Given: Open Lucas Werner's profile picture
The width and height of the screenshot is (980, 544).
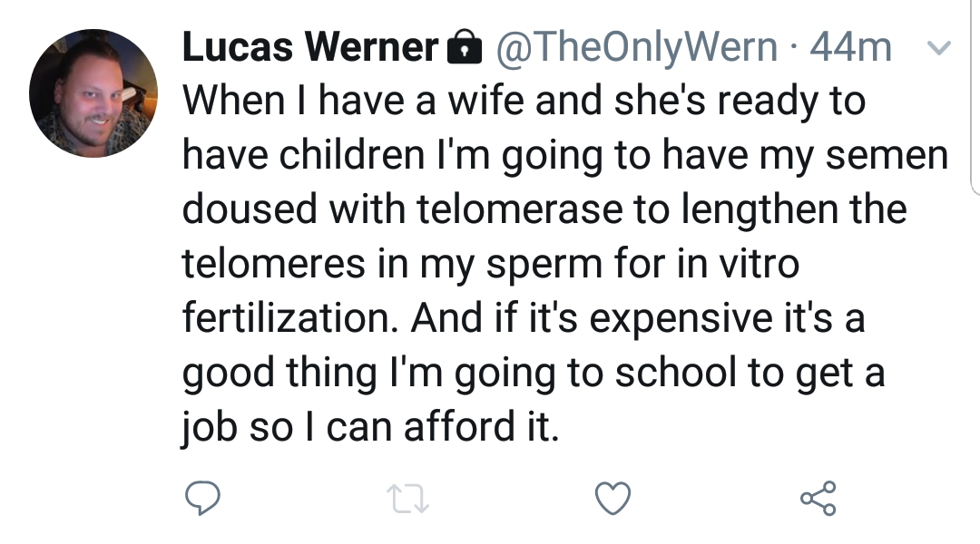Looking at the screenshot, I should tap(93, 93).
